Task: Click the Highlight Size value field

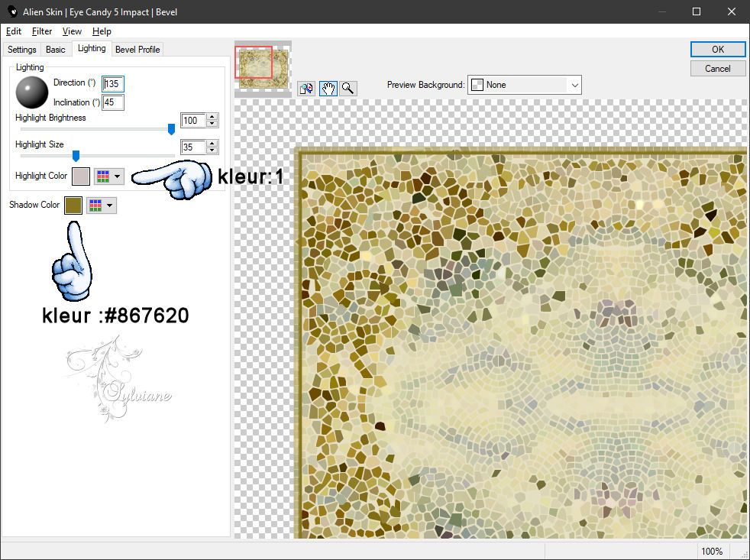Action: tap(192, 147)
